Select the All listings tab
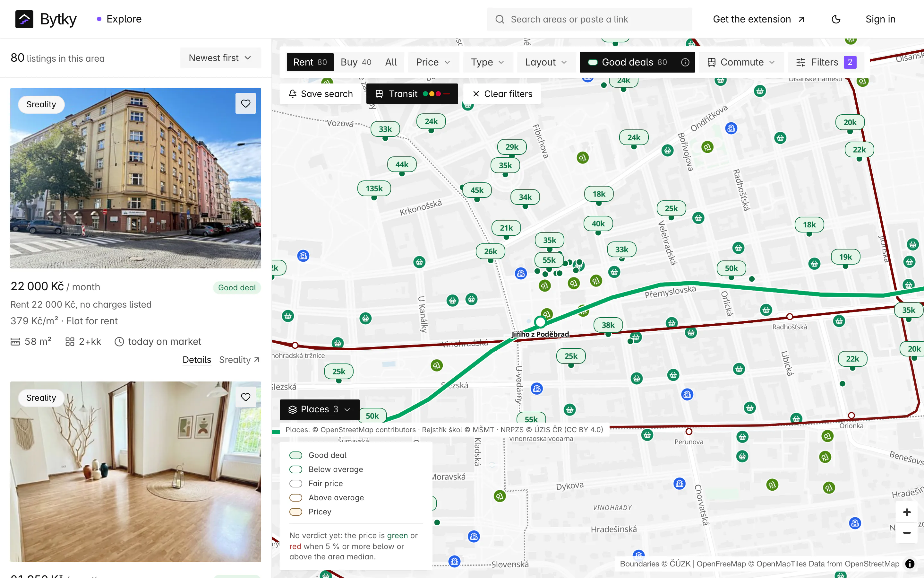This screenshot has width=924, height=578. 390,62
